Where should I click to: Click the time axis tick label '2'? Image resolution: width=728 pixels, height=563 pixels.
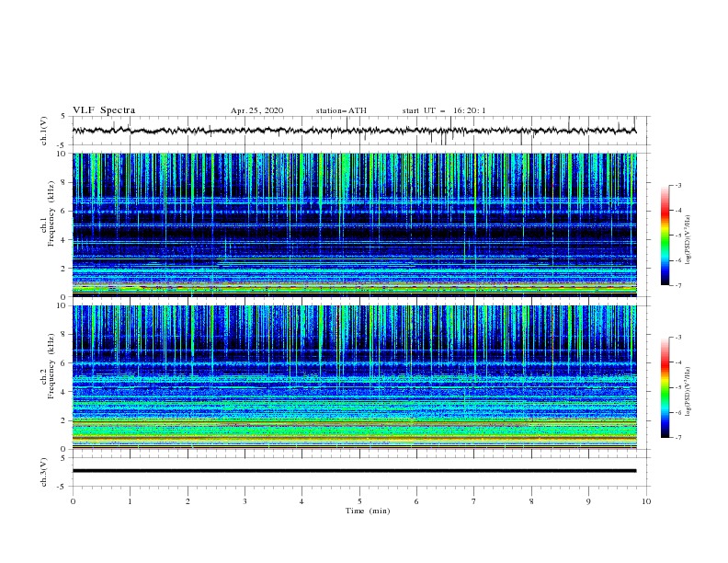pos(188,501)
